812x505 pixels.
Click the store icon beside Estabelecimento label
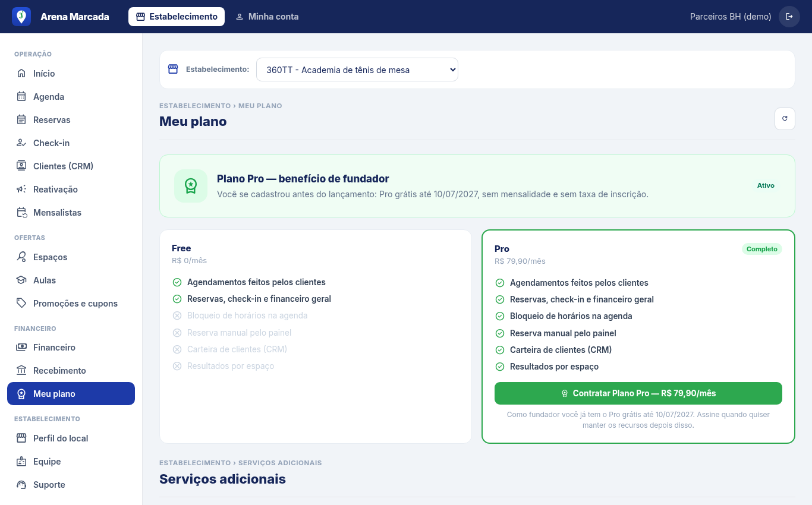click(173, 69)
